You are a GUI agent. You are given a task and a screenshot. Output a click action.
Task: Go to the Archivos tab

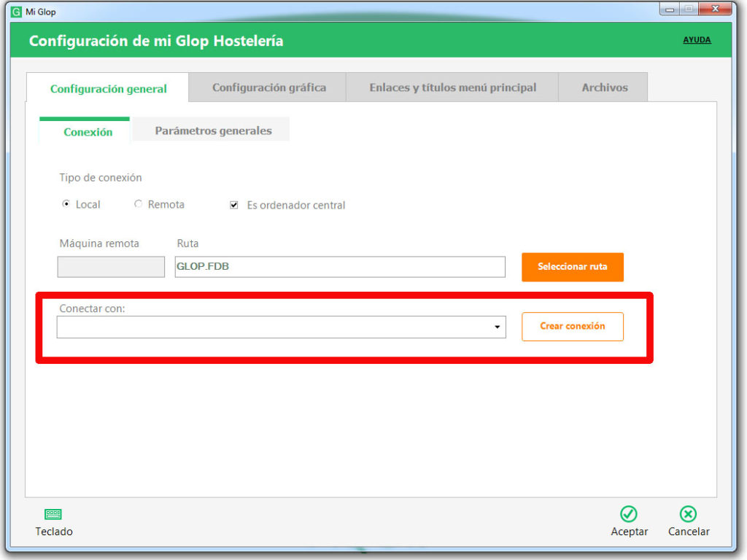point(604,87)
